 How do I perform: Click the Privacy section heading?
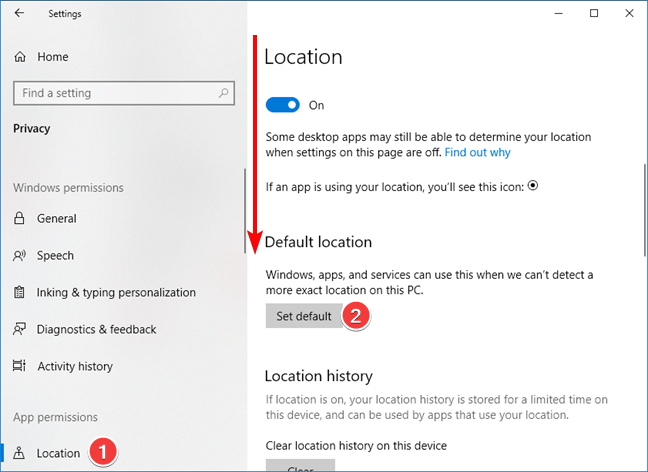(x=31, y=129)
